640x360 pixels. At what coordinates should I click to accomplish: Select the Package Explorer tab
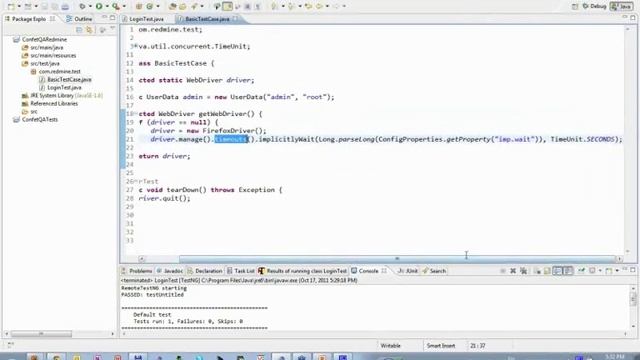click(x=29, y=19)
